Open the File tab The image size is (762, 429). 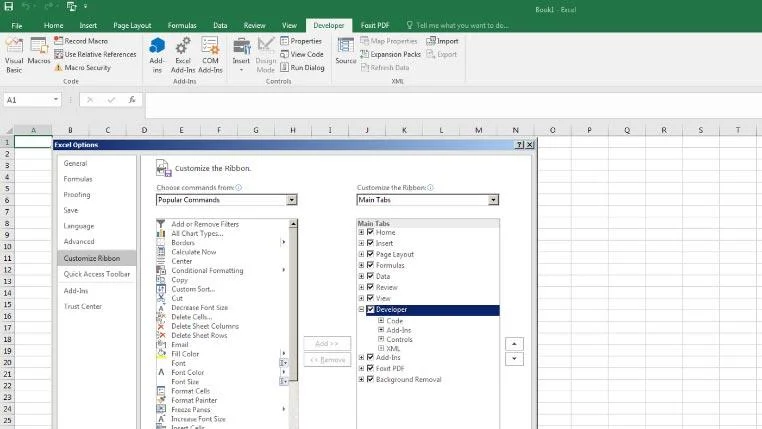click(x=17, y=25)
